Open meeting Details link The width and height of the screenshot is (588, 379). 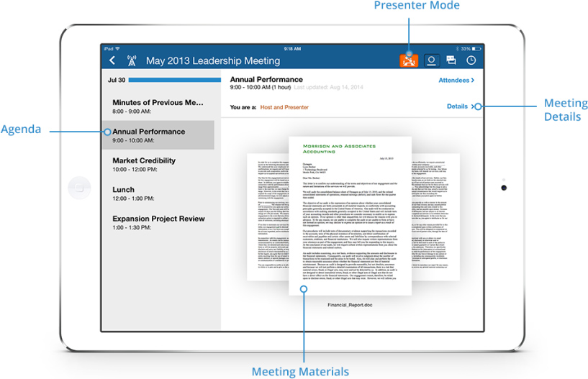click(x=461, y=106)
